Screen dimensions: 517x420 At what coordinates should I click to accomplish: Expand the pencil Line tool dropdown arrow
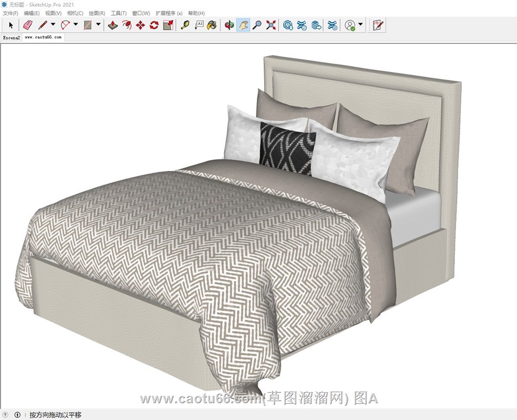pyautogui.click(x=53, y=25)
